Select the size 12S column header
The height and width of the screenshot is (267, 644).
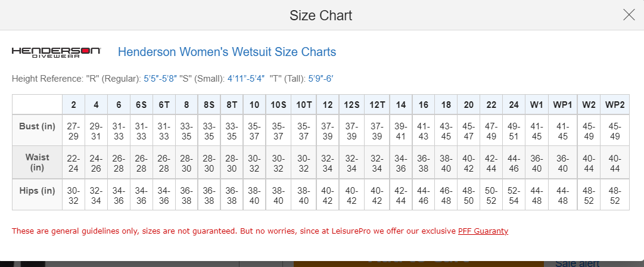pos(351,104)
